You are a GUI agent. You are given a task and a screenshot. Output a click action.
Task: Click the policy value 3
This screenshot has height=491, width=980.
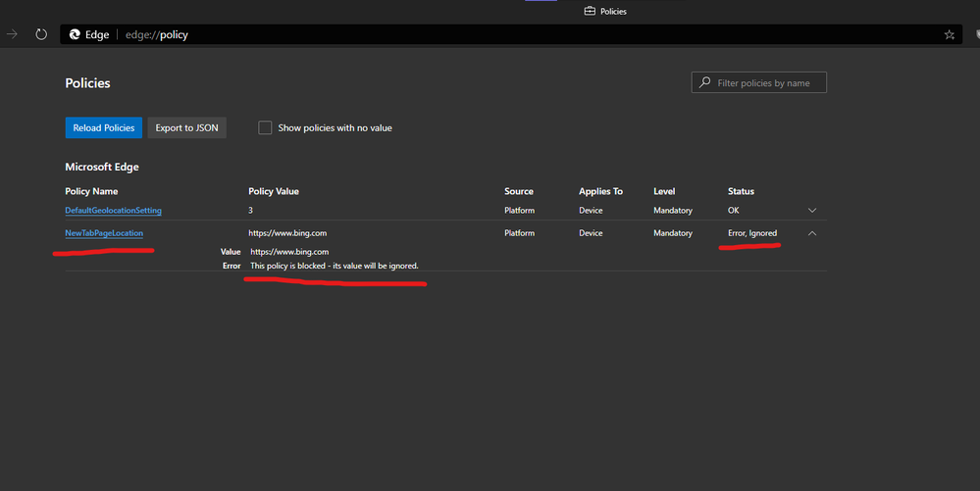coord(250,211)
